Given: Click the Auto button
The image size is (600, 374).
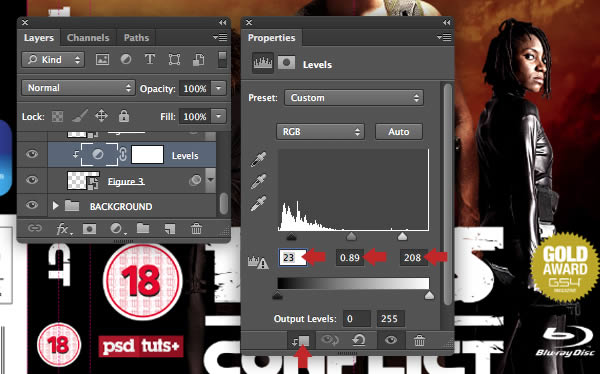Looking at the screenshot, I should coord(399,132).
